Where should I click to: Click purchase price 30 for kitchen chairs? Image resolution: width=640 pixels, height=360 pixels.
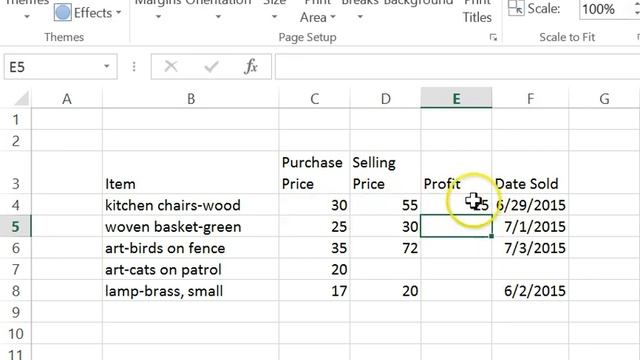[x=314, y=205]
